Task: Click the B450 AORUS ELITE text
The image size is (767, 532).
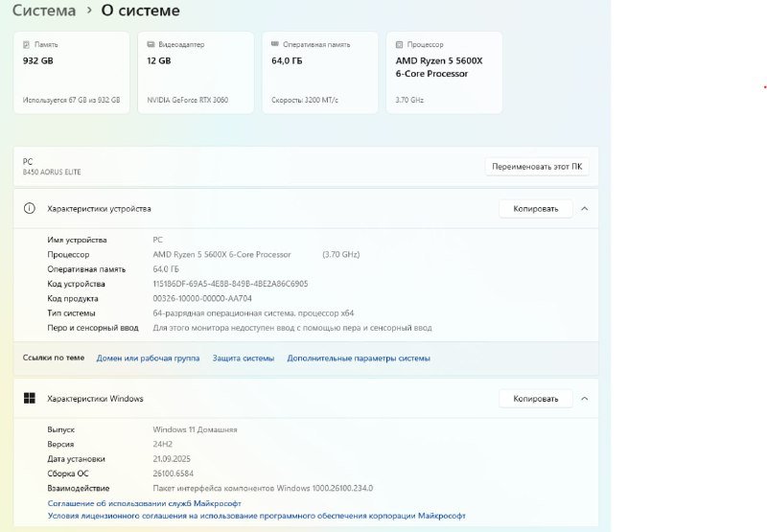Action: [x=52, y=173]
